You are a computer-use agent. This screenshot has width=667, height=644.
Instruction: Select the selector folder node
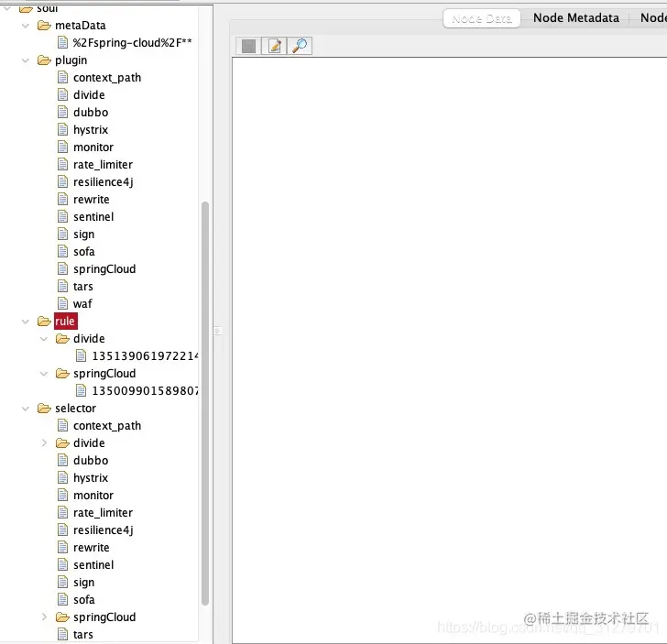(76, 409)
